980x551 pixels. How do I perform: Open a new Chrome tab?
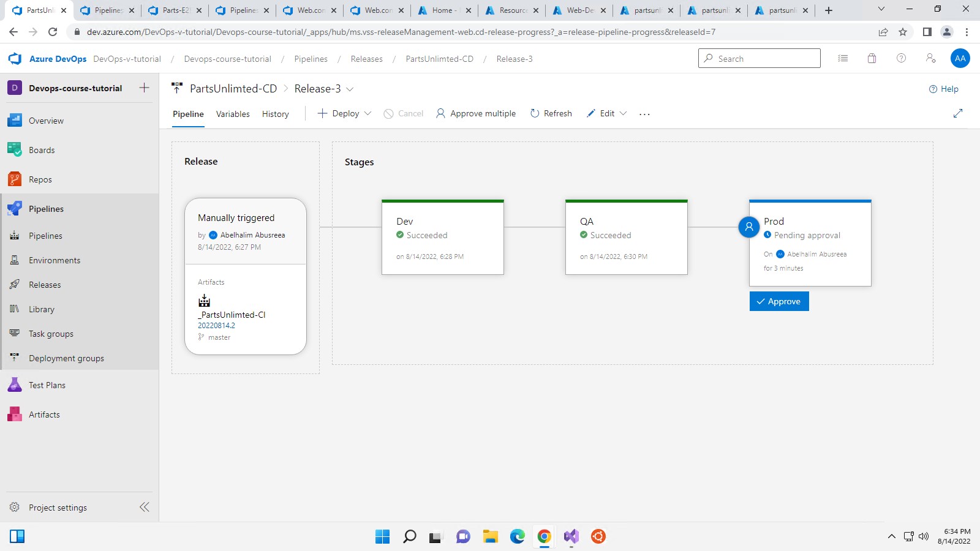(828, 10)
